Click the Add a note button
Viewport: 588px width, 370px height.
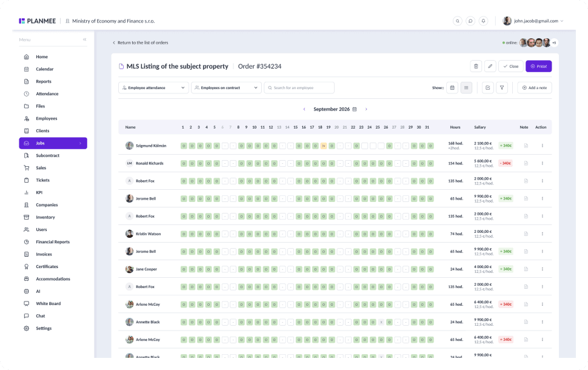535,88
